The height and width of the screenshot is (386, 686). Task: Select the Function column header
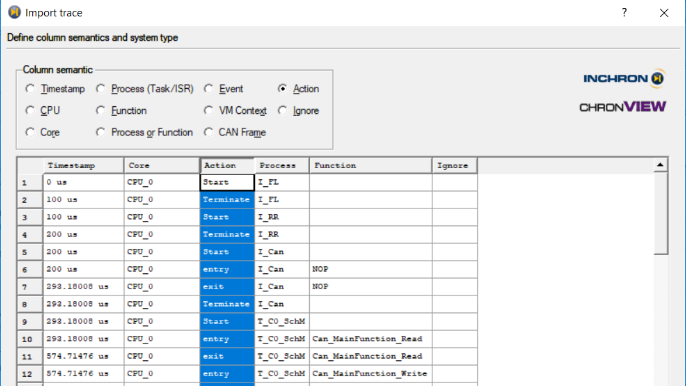pyautogui.click(x=371, y=165)
